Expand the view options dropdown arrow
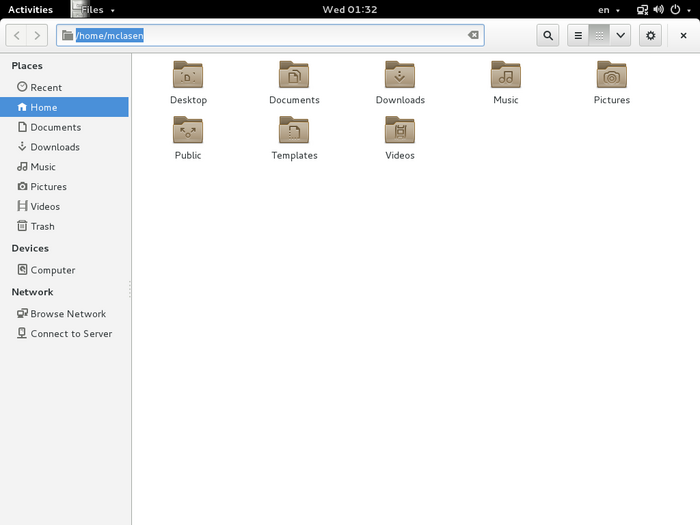The width and height of the screenshot is (700, 525). (621, 35)
